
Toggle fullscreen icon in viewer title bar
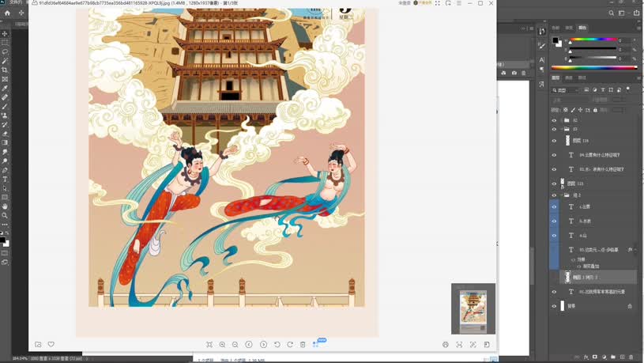[x=438, y=3]
